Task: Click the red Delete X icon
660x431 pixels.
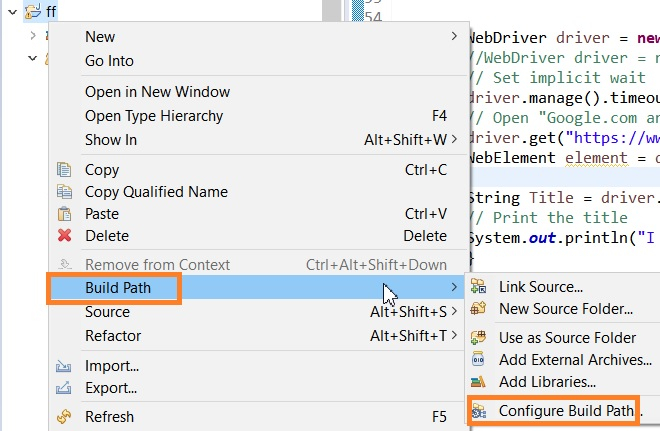Action: pyautogui.click(x=65, y=236)
